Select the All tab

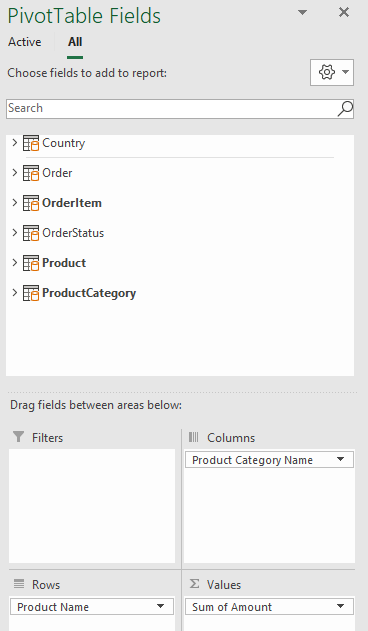coord(75,42)
